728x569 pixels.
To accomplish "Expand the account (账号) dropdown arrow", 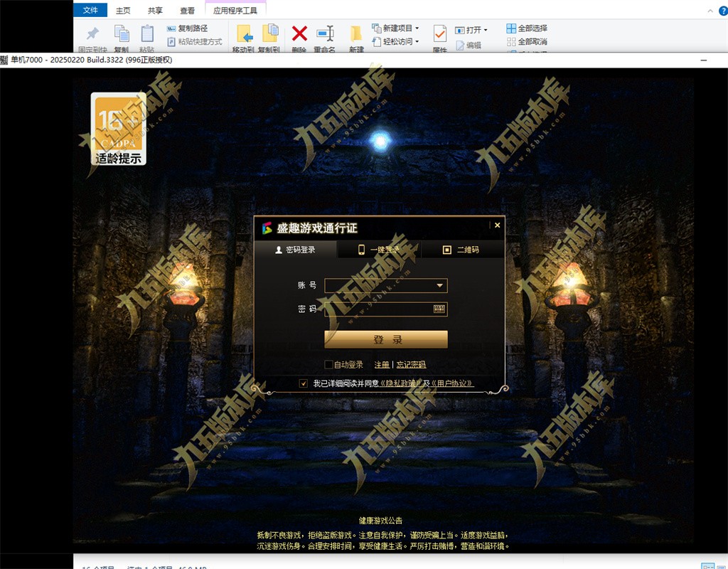I will point(440,285).
